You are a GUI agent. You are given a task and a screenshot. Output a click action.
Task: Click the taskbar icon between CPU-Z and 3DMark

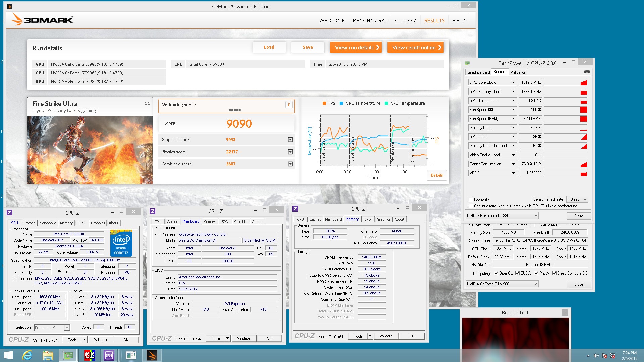coord(130,355)
